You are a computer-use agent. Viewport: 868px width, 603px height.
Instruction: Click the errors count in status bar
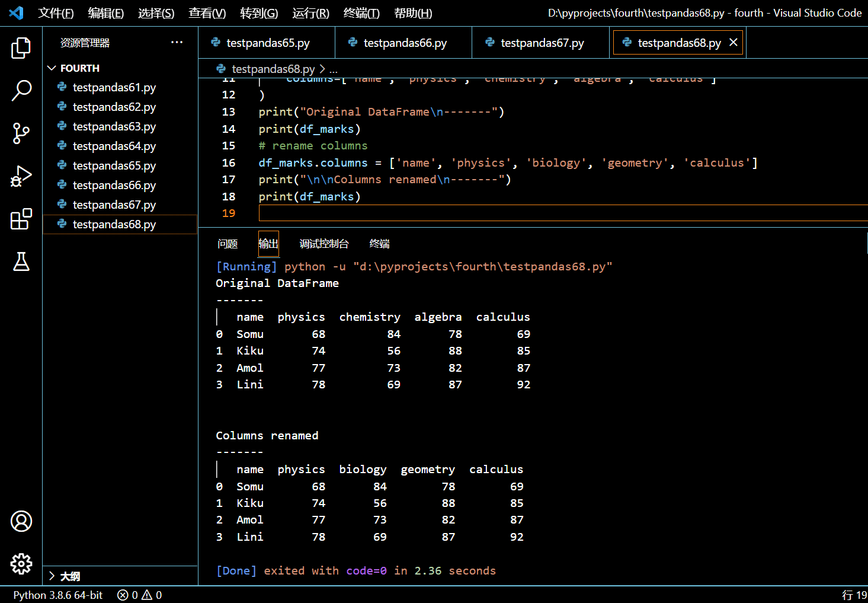coord(127,595)
